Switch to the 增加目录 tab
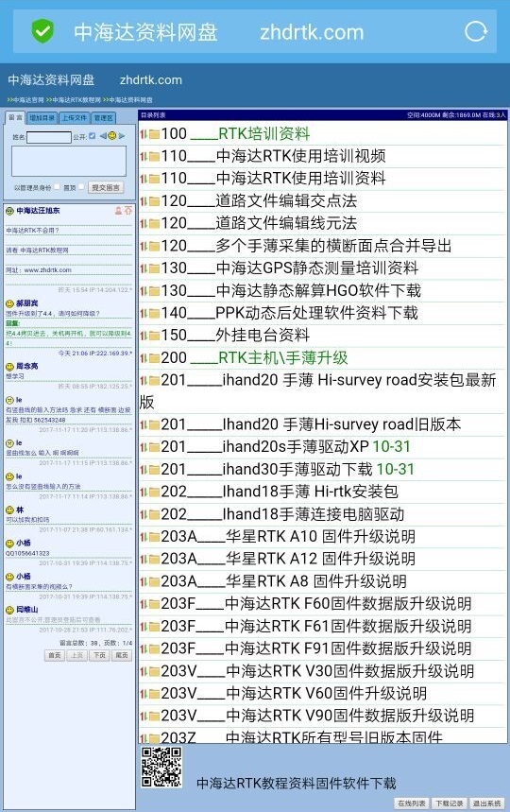The height and width of the screenshot is (812, 510). [42, 118]
